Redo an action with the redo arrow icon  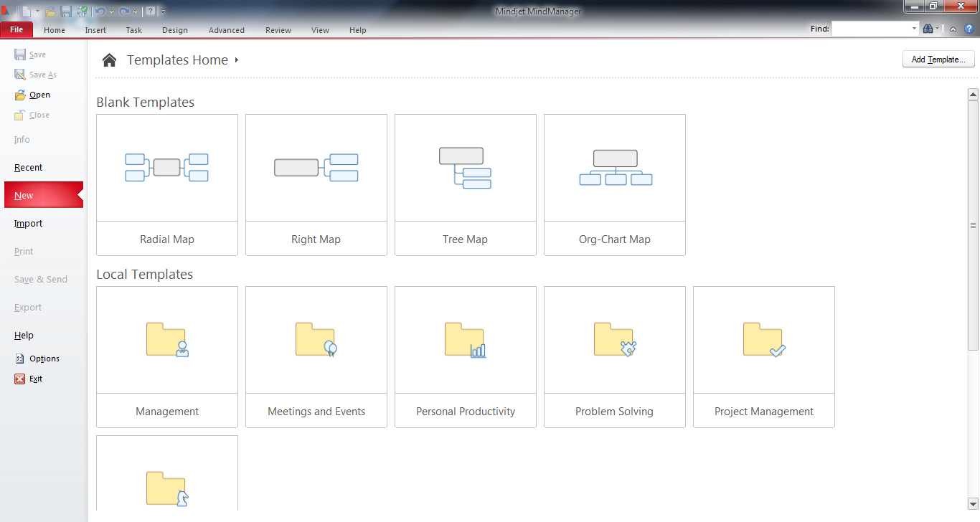(124, 11)
